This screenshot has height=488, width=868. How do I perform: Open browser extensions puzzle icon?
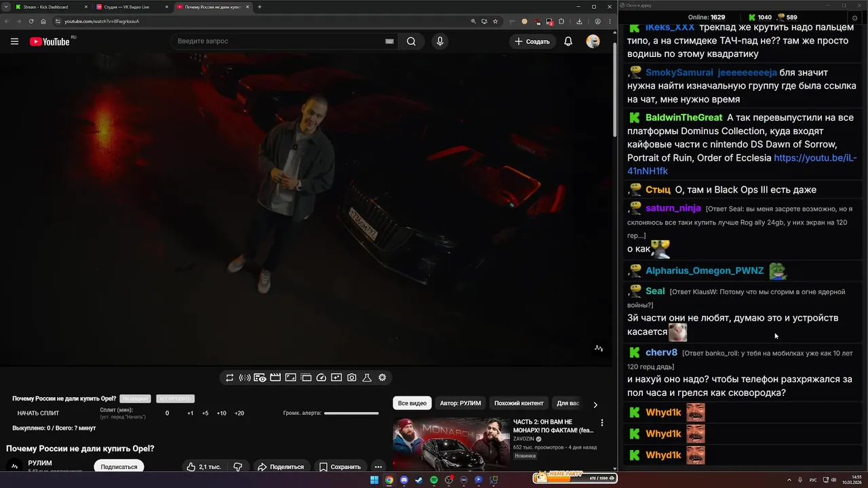561,21
